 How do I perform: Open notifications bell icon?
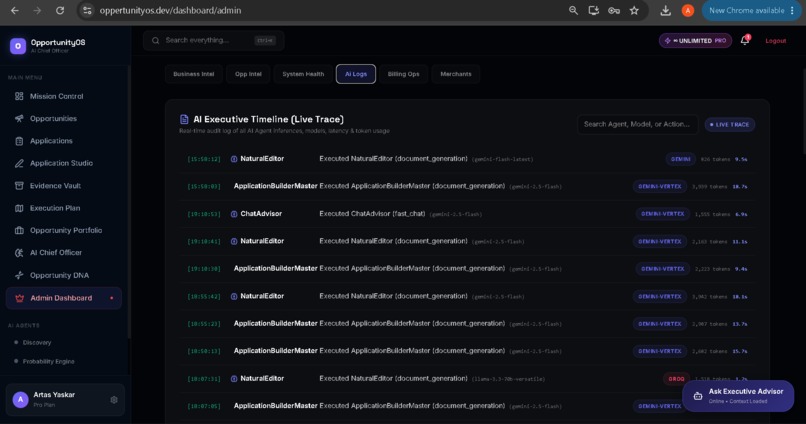pyautogui.click(x=745, y=40)
